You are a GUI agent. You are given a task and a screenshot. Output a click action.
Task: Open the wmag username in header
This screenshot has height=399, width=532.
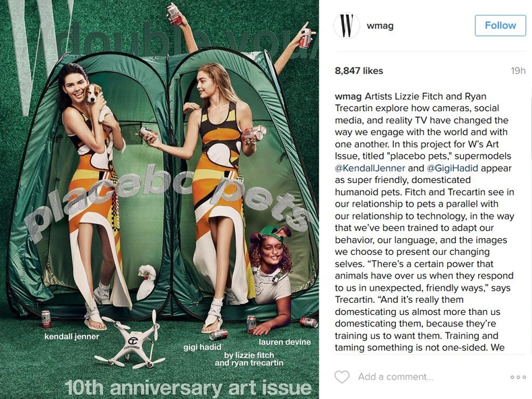pyautogui.click(x=380, y=26)
